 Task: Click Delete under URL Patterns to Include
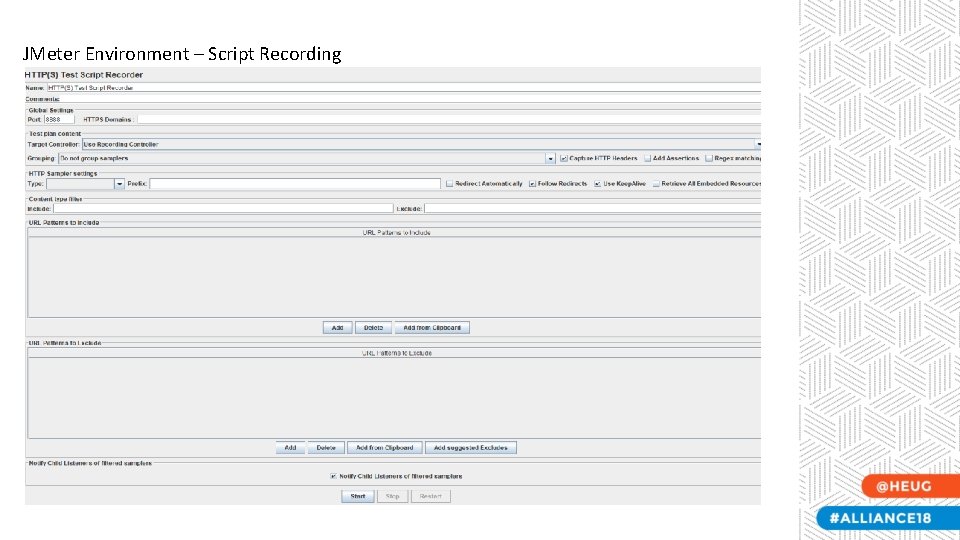pyautogui.click(x=373, y=328)
